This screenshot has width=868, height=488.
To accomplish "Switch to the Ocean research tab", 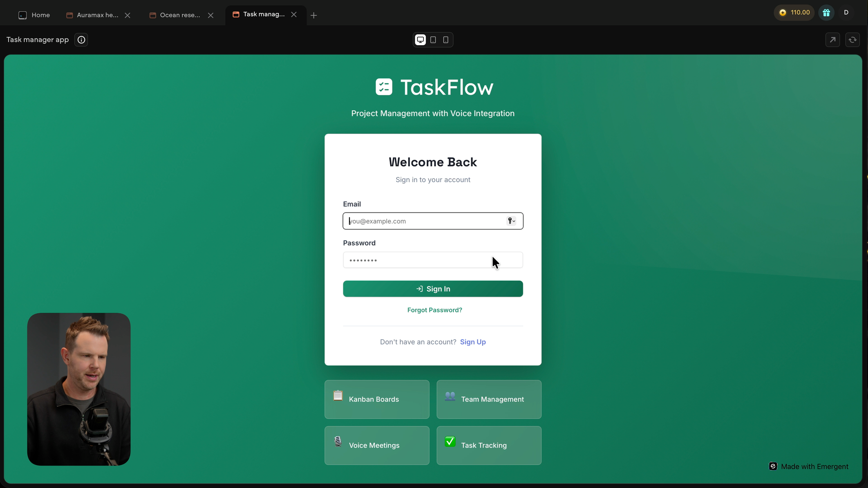I will [176, 15].
